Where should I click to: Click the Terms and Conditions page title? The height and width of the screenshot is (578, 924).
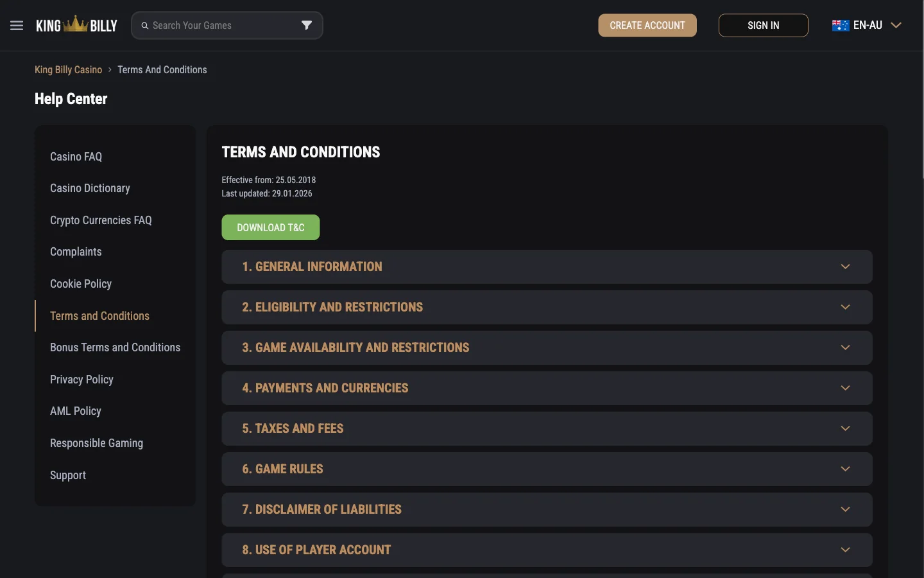[x=301, y=152]
